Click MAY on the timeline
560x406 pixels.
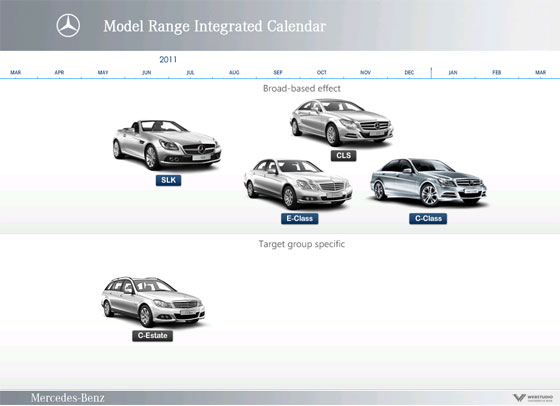pyautogui.click(x=103, y=72)
